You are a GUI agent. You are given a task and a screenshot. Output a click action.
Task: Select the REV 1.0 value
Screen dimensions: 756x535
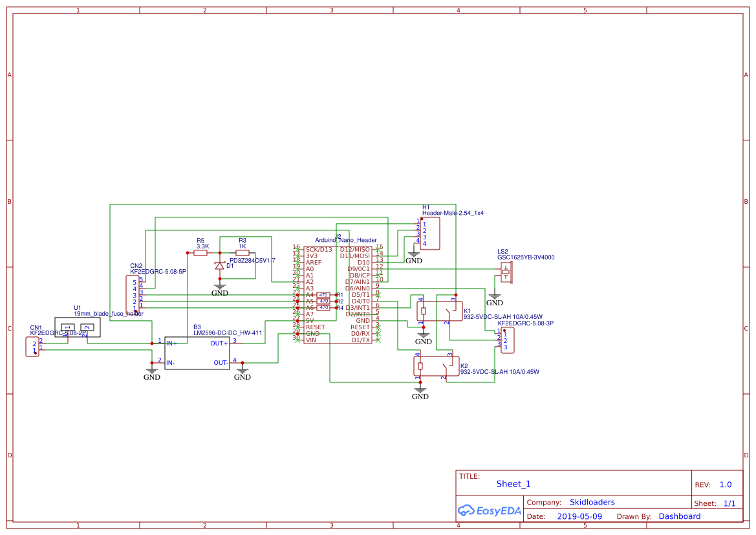[725, 485]
